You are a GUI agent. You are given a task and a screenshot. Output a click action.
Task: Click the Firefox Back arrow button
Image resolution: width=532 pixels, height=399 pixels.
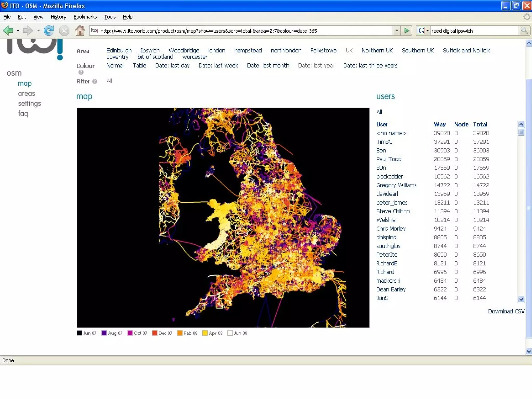click(x=8, y=31)
